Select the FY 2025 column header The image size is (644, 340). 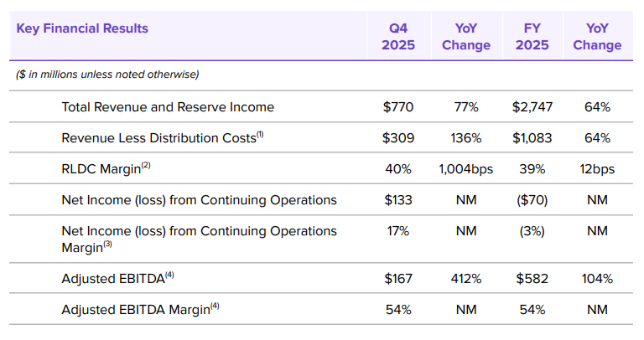point(532,37)
